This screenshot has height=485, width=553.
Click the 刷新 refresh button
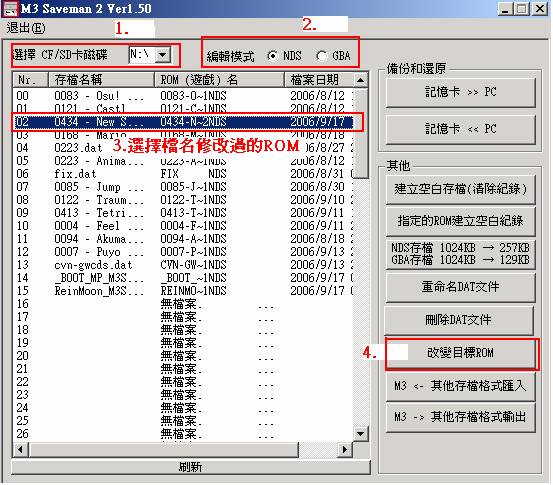tap(191, 467)
